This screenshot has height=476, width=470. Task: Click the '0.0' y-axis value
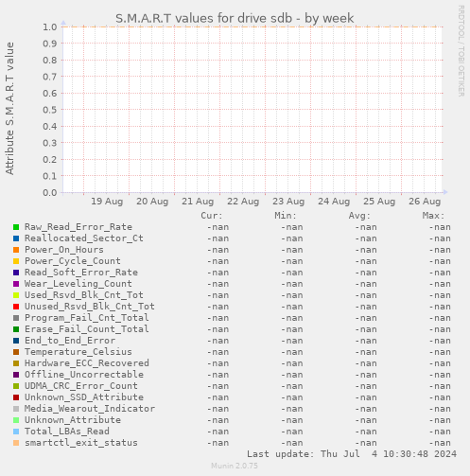tap(50, 193)
